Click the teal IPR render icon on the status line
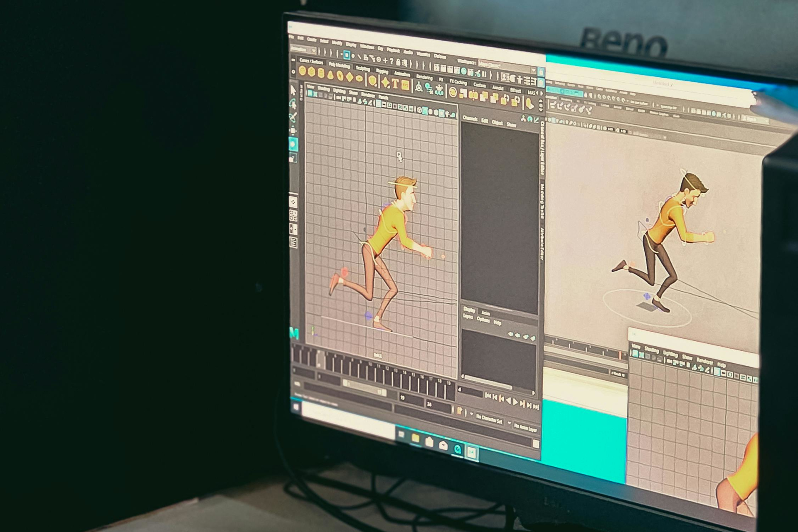798x532 pixels. click(464, 71)
